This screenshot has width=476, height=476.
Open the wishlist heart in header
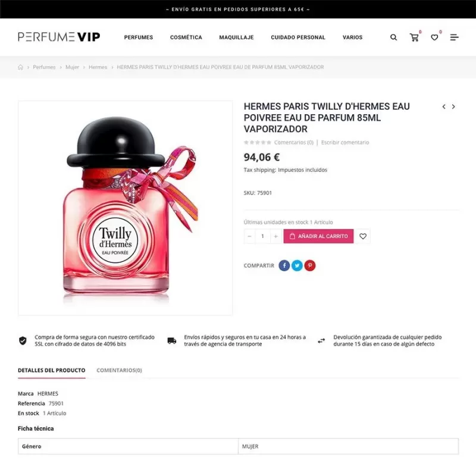434,37
